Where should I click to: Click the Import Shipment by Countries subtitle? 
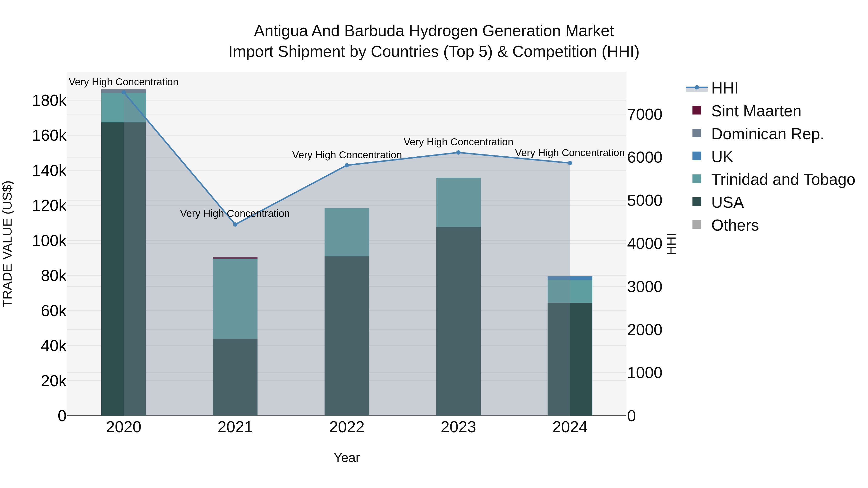[x=434, y=52]
